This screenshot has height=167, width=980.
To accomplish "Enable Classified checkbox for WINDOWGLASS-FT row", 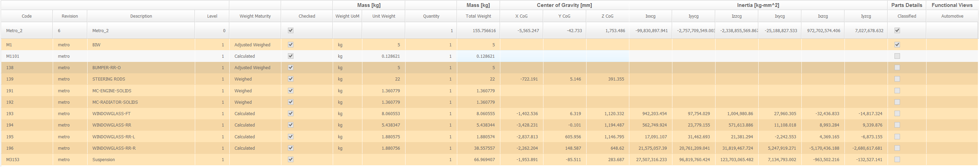I will coord(897,114).
